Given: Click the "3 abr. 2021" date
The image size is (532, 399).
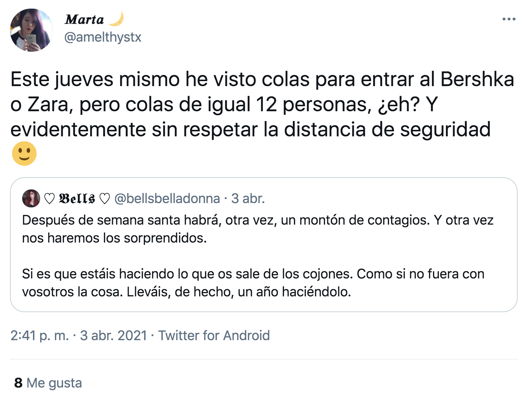Looking at the screenshot, I should tap(113, 335).
